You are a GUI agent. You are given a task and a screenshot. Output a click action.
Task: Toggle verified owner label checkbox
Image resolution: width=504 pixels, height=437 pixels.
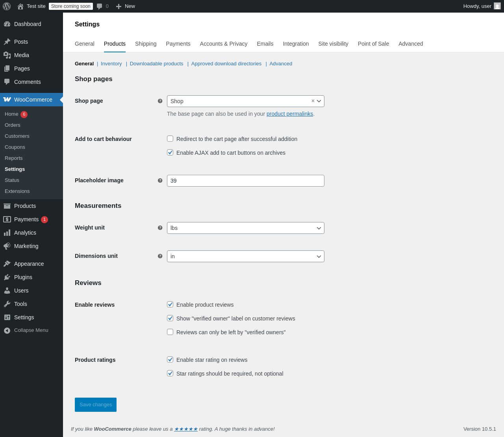[170, 318]
